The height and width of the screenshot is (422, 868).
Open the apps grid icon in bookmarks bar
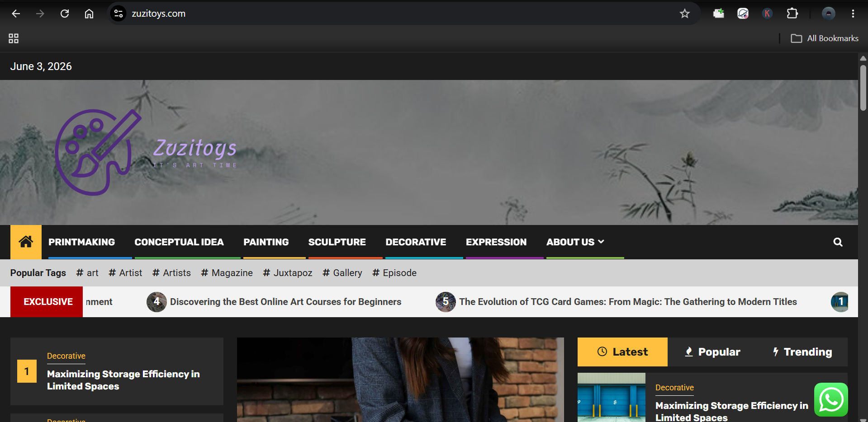pos(14,38)
